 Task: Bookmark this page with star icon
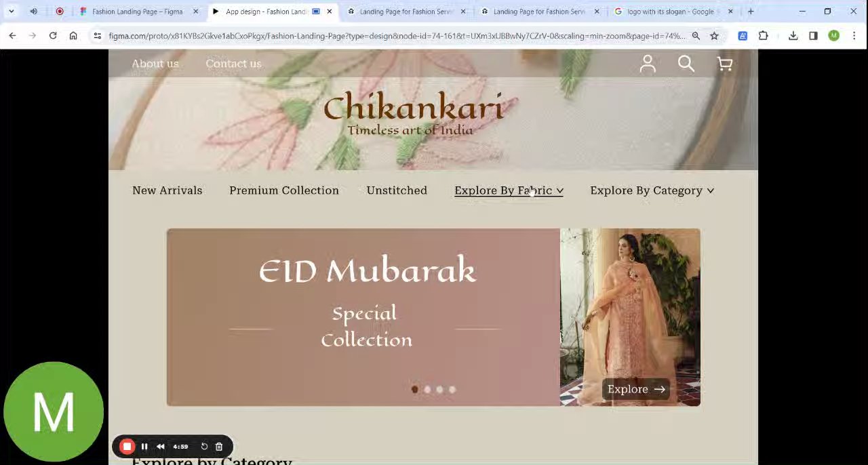point(714,36)
